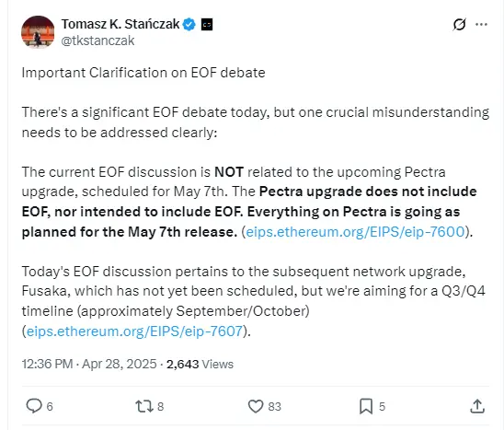Viewport: 504px width, 430px height.
Task: Like the post with heart icon
Action: pyautogui.click(x=256, y=406)
